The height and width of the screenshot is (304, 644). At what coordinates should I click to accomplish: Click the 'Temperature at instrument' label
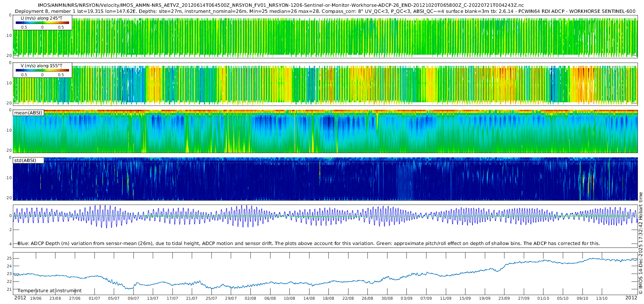[x=50, y=291]
